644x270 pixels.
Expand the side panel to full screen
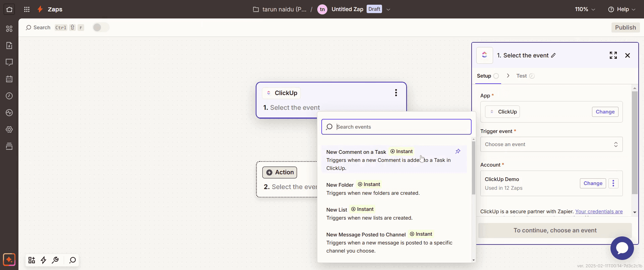pyautogui.click(x=613, y=55)
